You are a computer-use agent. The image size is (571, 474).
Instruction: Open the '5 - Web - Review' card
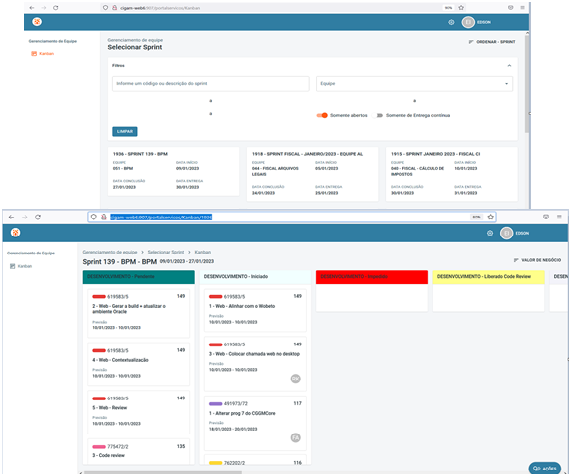click(x=138, y=412)
